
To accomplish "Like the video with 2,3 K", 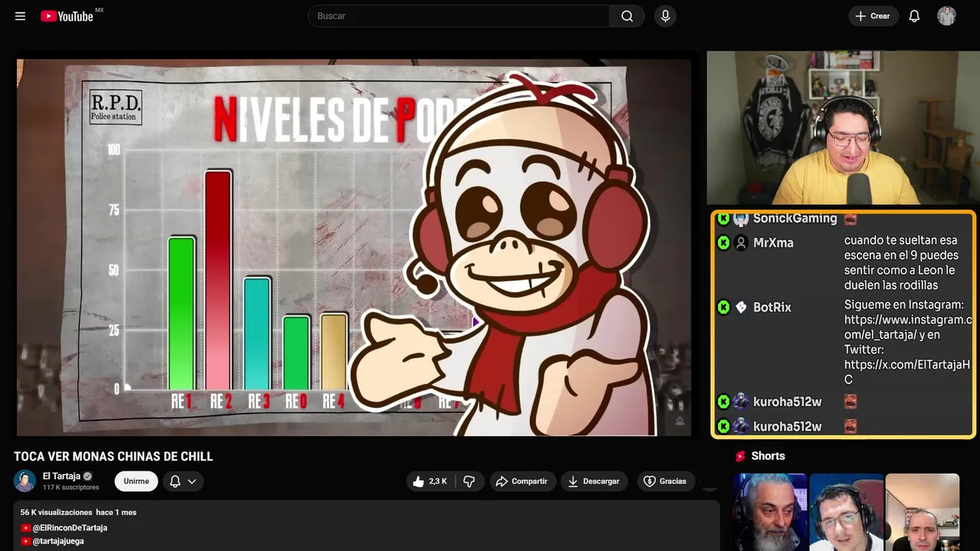I will pos(430,481).
